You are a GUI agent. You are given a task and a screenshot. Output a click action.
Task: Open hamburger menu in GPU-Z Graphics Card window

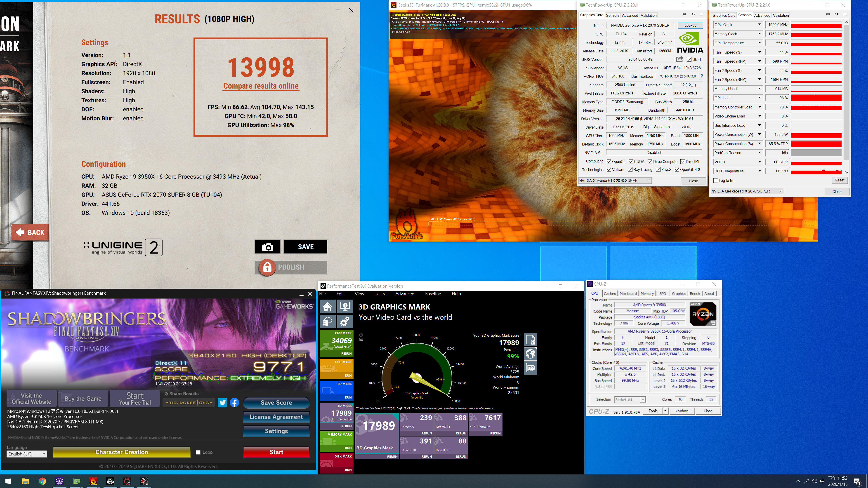click(702, 14)
